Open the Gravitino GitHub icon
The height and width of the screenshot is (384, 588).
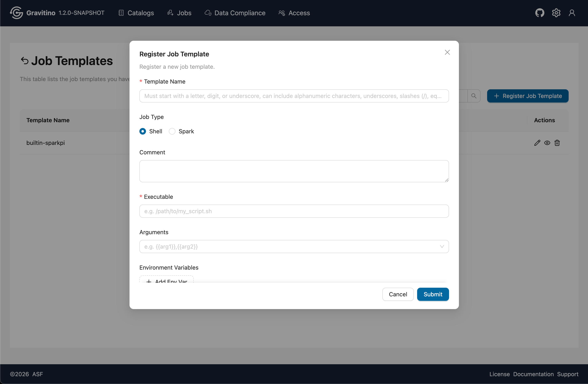point(540,13)
